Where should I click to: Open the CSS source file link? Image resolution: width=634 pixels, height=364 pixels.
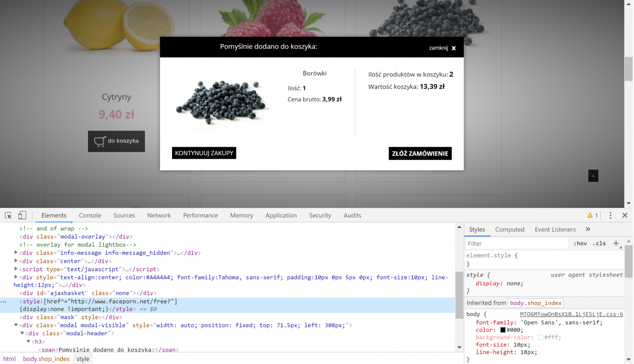click(x=572, y=314)
